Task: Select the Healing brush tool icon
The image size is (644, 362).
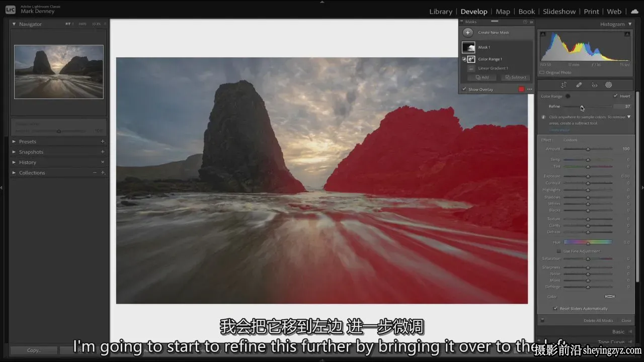Action: tap(579, 85)
